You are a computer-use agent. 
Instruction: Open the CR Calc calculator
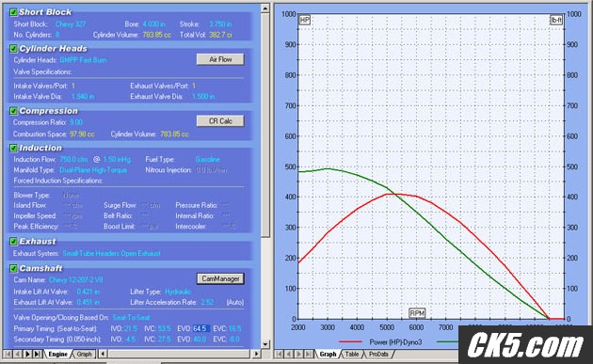coord(220,121)
